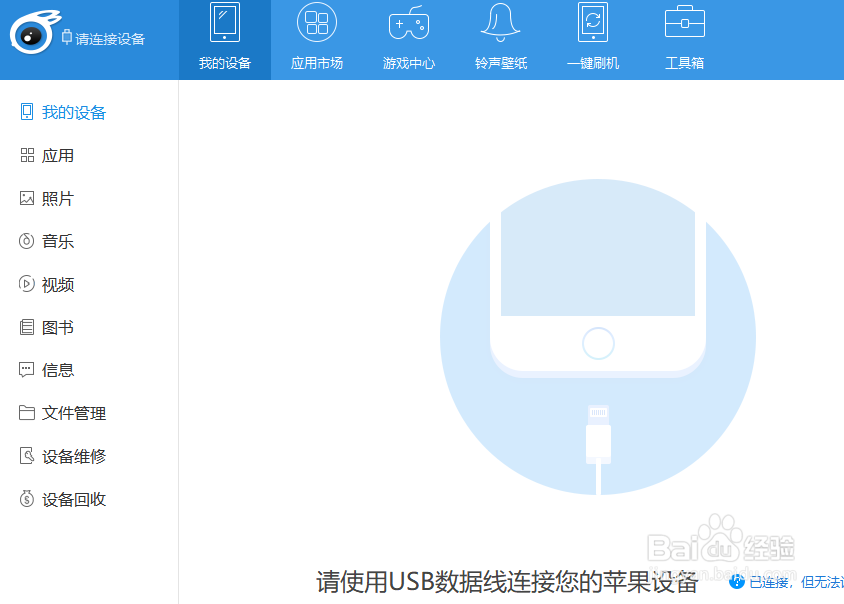Open the 工具箱 (Toolbox) section

685,38
